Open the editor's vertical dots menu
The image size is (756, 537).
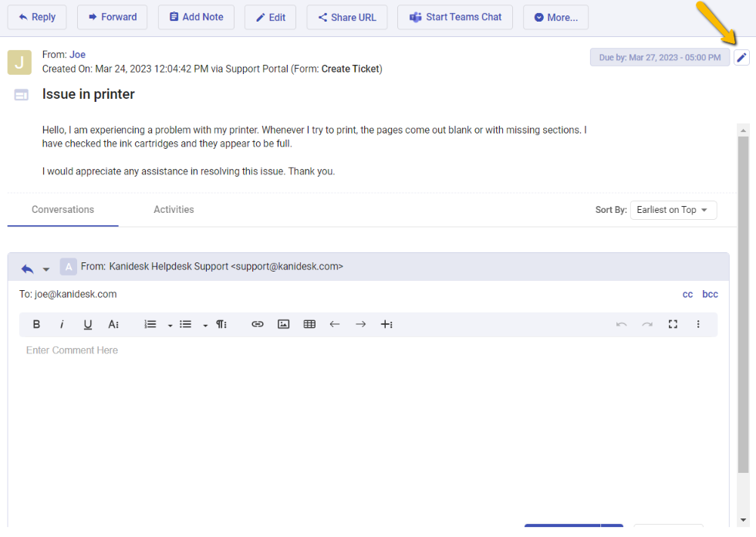pos(698,324)
